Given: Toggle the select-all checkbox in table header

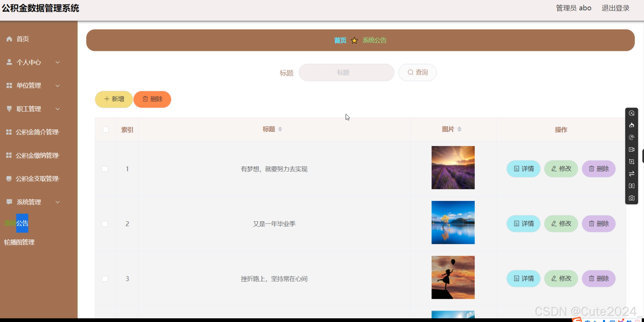Looking at the screenshot, I should tap(106, 130).
